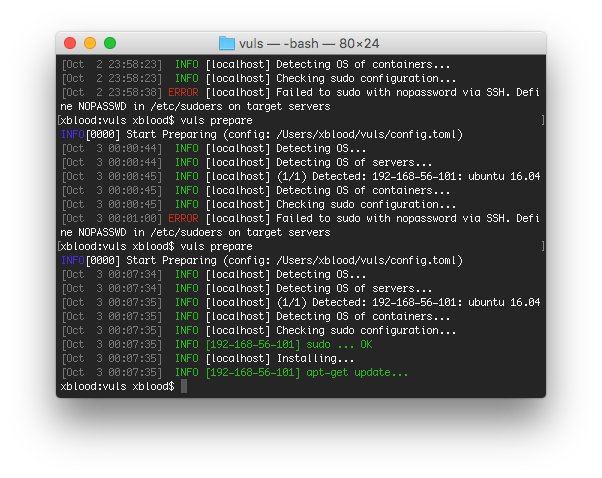602x478 pixels.
Task: Click the second blue INFO[0000] label
Action: [x=91, y=260]
